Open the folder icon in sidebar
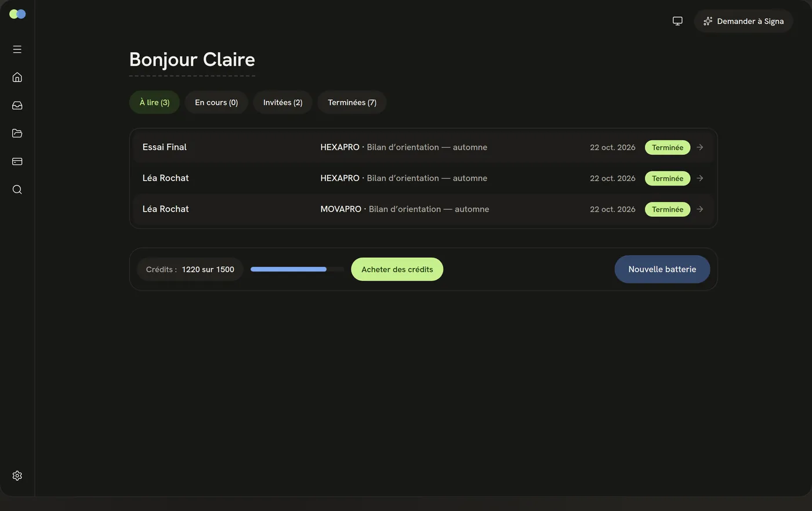The height and width of the screenshot is (511, 812). coord(17,133)
